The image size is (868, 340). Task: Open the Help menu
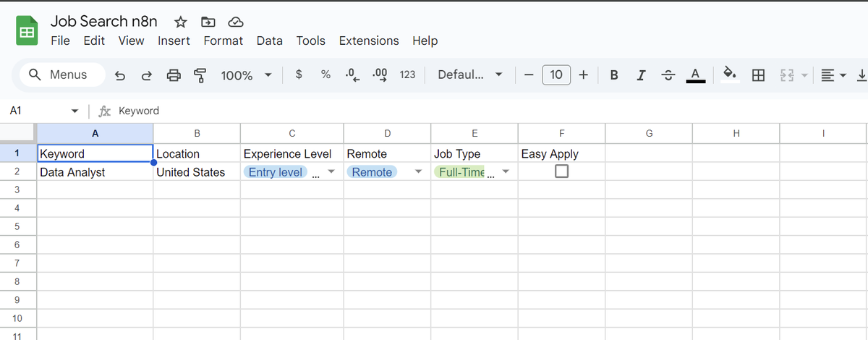[x=425, y=41]
